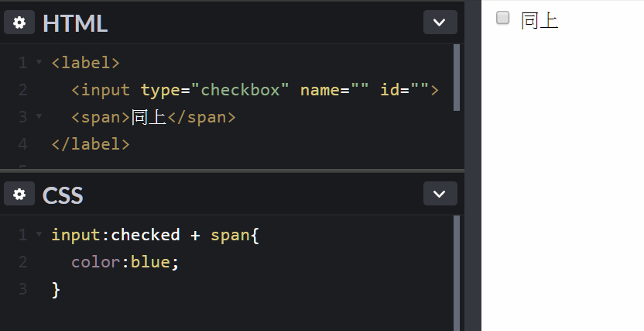Collapse the CSS rule fold arrow
644x331 pixels.
39,234
